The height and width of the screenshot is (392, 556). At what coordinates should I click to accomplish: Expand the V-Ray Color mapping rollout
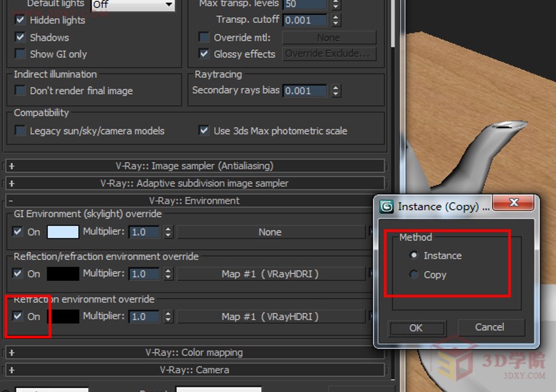pyautogui.click(x=194, y=352)
